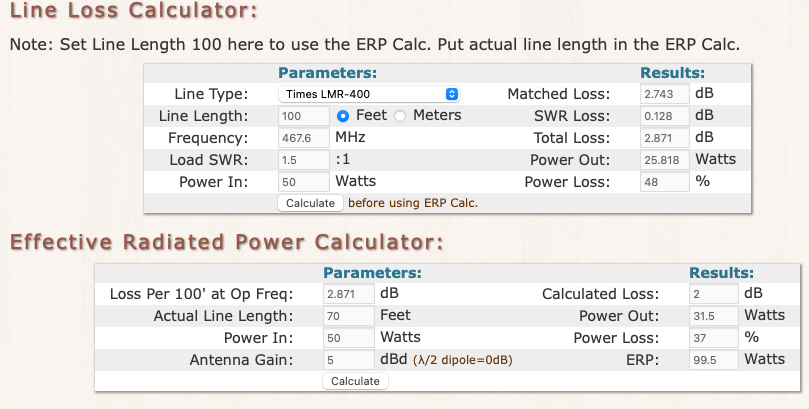The height and width of the screenshot is (409, 809).
Task: Click Power Out field in Line Loss results
Action: tap(664, 160)
